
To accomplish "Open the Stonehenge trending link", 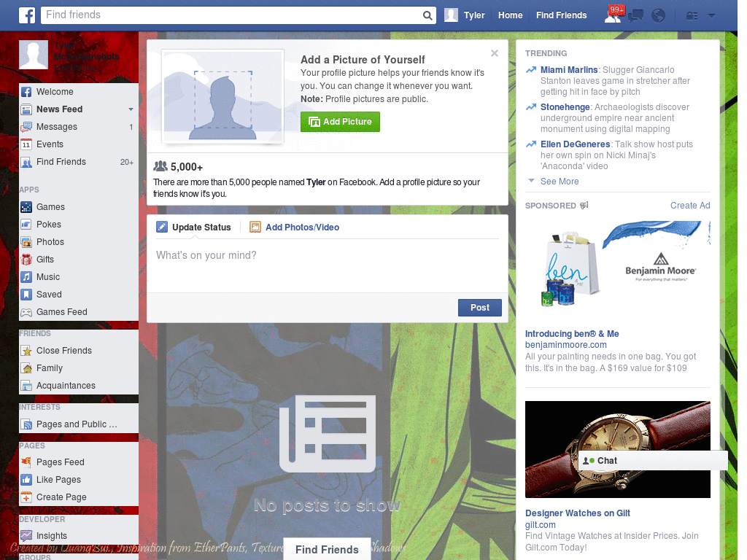I will click(x=565, y=107).
